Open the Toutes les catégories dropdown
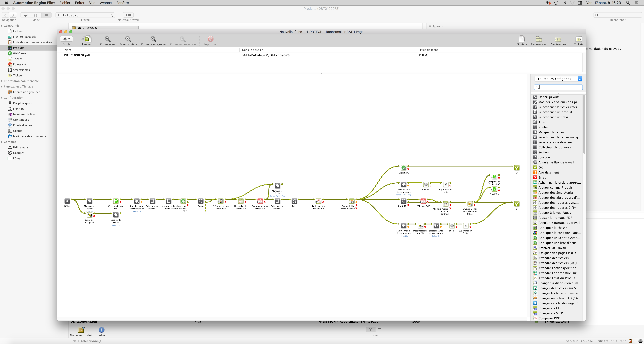The image size is (644, 344). [x=558, y=79]
